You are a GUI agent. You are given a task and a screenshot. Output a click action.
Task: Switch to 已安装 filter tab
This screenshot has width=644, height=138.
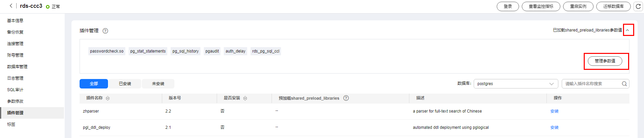[x=125, y=84]
